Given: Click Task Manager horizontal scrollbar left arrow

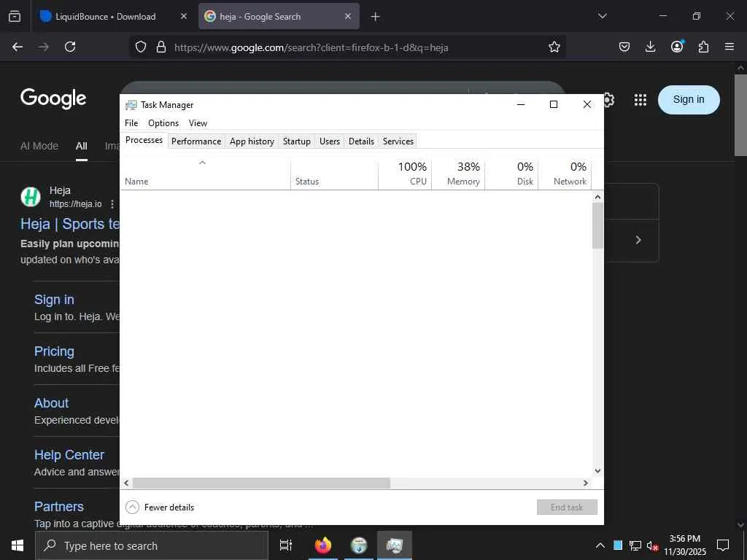Looking at the screenshot, I should 126,483.
